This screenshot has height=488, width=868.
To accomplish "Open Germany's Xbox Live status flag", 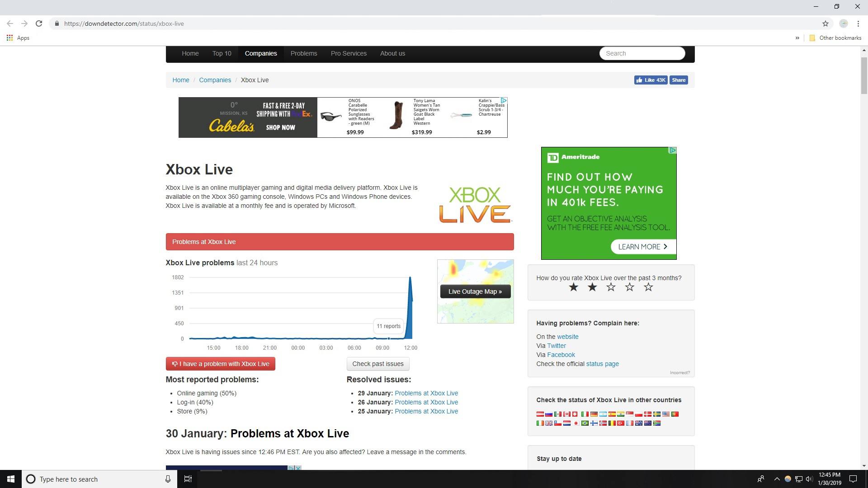I will point(594,414).
